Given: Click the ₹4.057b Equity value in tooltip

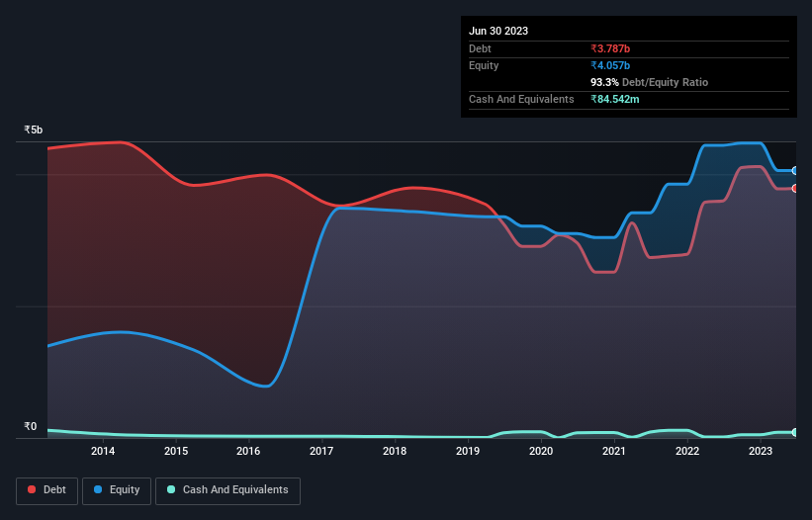Looking at the screenshot, I should click(610, 65).
